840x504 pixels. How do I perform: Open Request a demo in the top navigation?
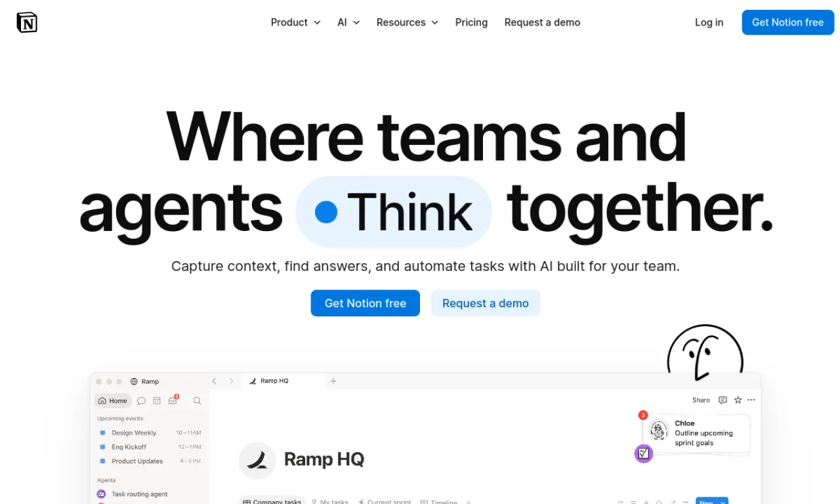(x=542, y=22)
